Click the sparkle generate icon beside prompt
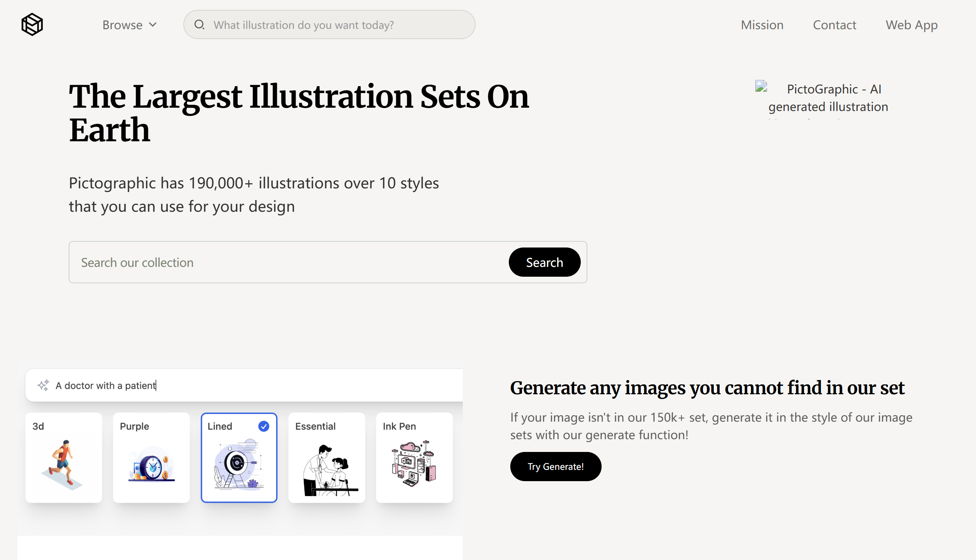The width and height of the screenshot is (976, 560). pos(43,385)
